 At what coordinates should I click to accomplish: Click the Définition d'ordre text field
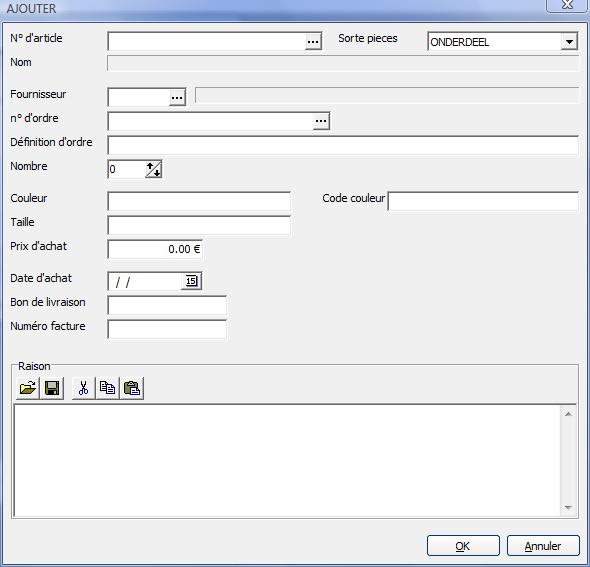pyautogui.click(x=343, y=145)
